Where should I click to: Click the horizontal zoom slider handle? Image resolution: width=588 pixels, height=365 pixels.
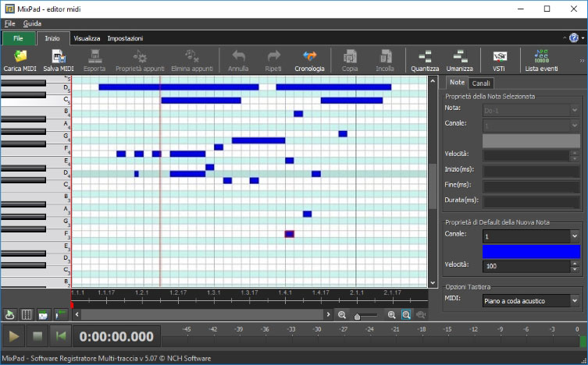357,317
